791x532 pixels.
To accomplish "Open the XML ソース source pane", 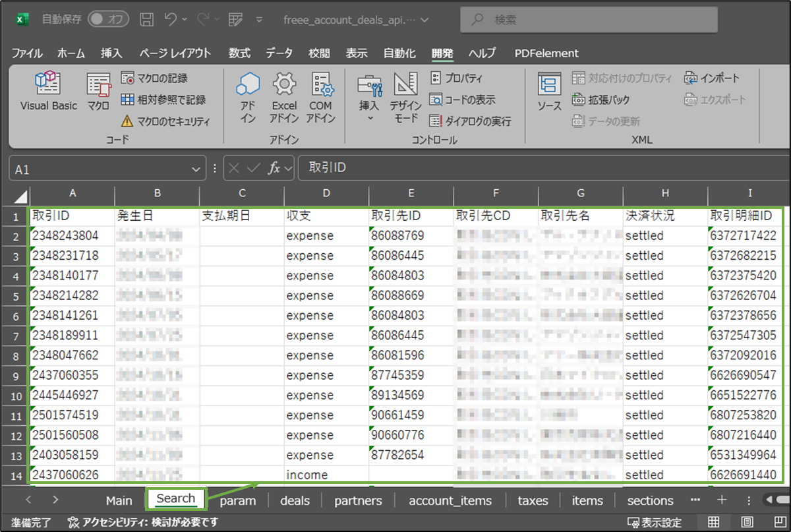I will point(549,92).
